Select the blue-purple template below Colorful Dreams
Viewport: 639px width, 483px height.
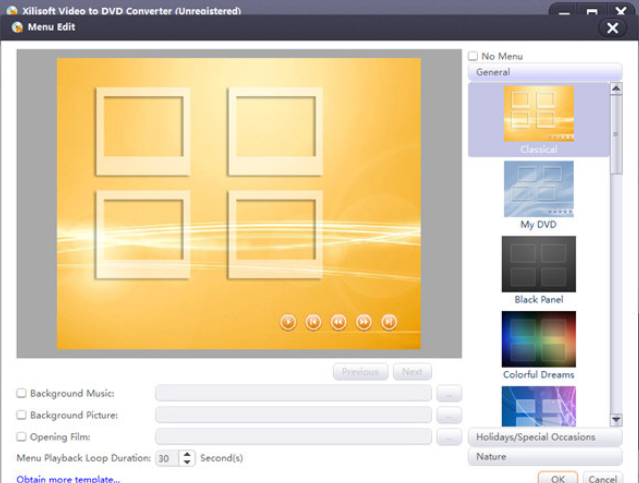coord(539,406)
